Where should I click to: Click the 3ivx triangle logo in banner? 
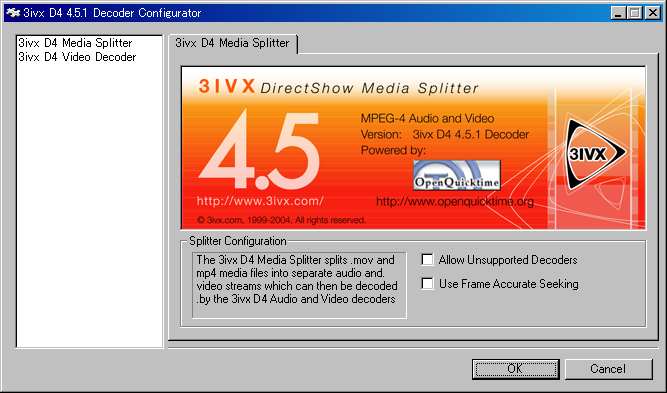[596, 154]
